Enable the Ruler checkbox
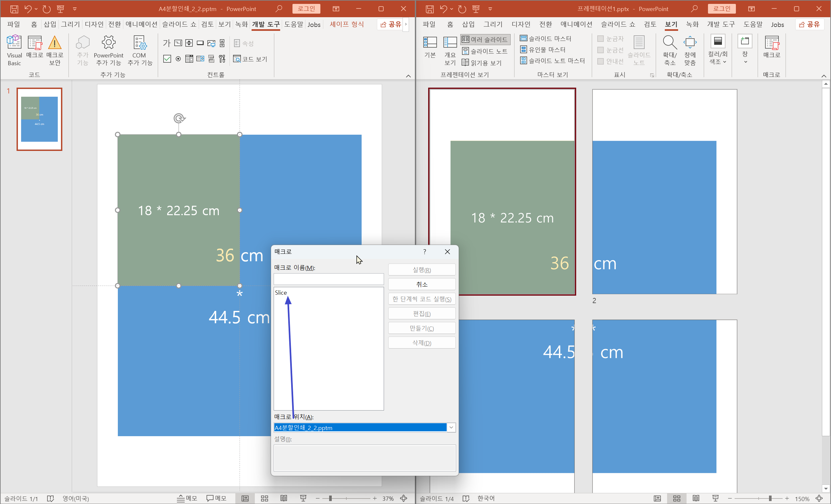The height and width of the screenshot is (504, 831). (x=600, y=39)
